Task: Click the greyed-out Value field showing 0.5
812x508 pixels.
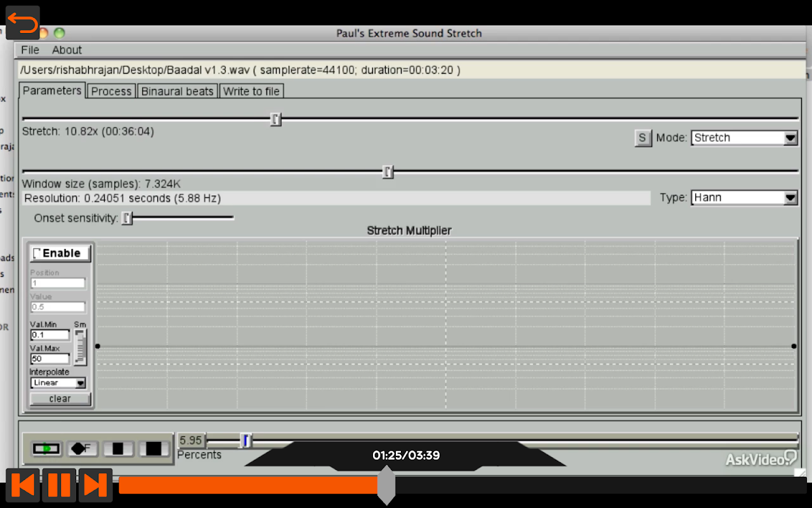Action: [58, 307]
